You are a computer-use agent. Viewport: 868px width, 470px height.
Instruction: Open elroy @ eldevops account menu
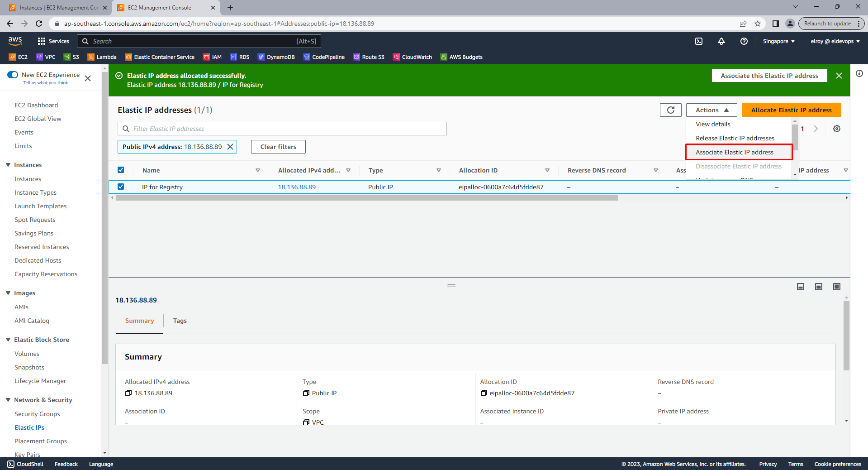pos(835,41)
